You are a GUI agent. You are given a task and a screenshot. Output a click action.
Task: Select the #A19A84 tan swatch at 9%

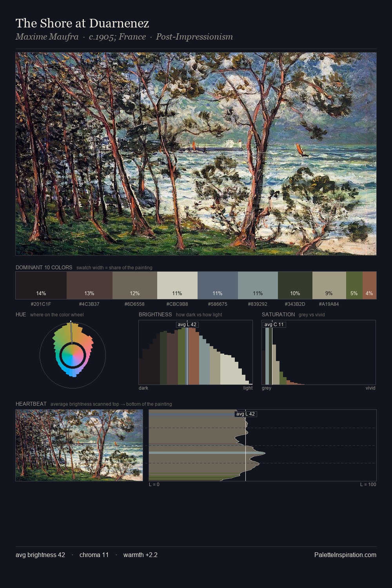pyautogui.click(x=329, y=285)
